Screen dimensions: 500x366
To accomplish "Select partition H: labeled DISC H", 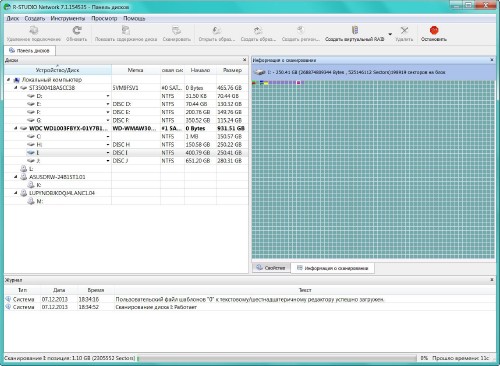I will click(126, 144).
